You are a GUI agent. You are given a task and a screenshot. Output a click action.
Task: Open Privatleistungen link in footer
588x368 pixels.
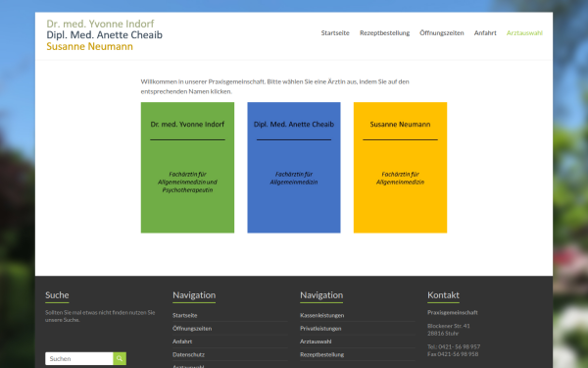pos(320,329)
